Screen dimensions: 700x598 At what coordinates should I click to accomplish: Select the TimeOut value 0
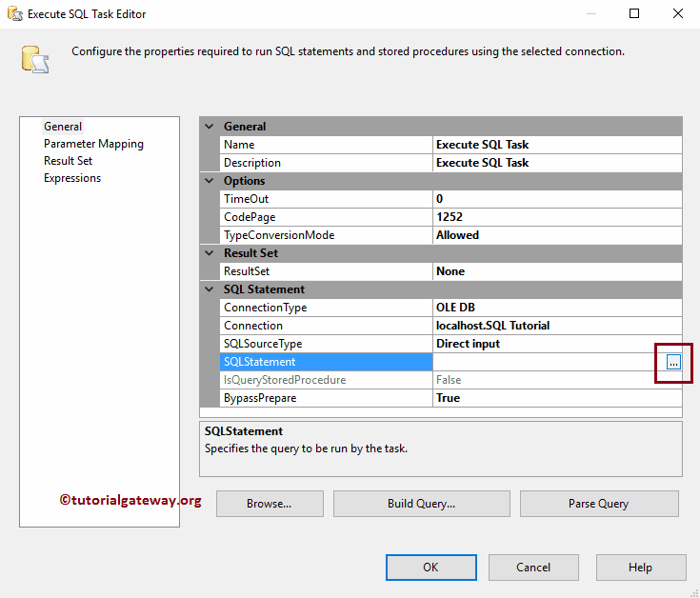point(557,199)
